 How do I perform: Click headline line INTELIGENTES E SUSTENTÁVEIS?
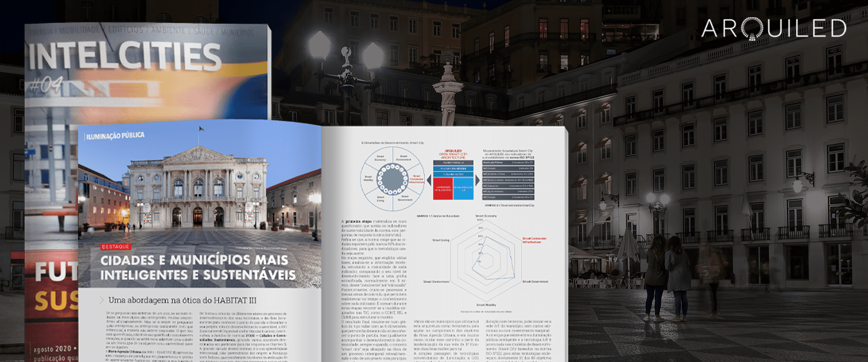(x=198, y=275)
